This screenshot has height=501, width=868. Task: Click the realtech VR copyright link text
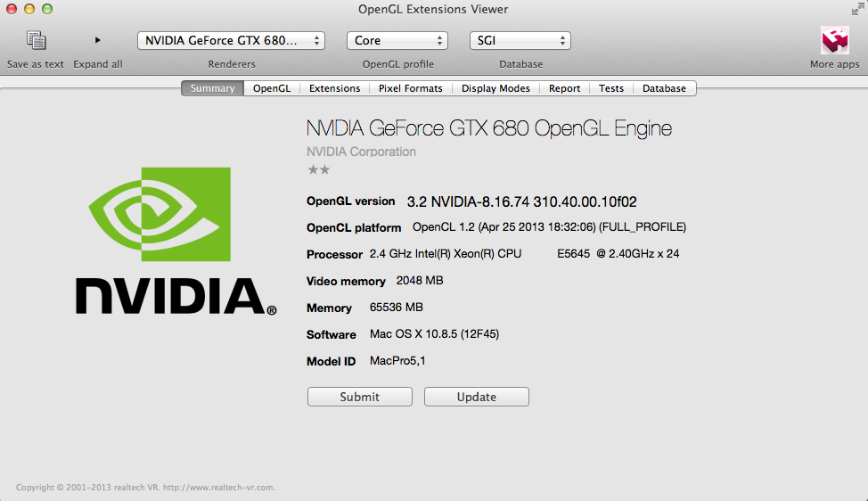[x=145, y=487]
